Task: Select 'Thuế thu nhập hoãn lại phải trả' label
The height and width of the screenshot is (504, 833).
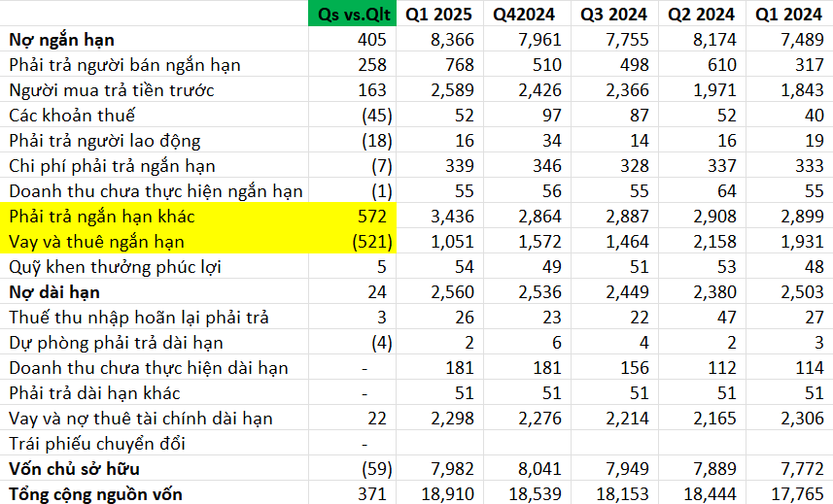Action: tap(139, 318)
